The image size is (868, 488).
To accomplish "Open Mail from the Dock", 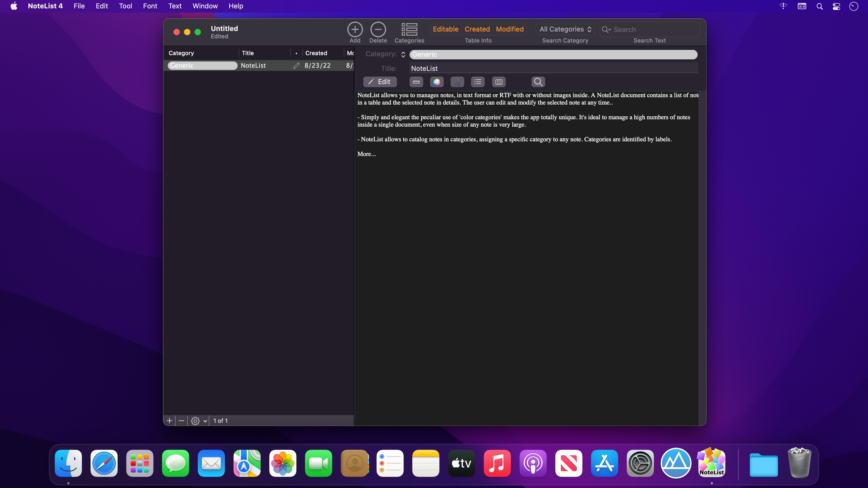I will tap(211, 463).
